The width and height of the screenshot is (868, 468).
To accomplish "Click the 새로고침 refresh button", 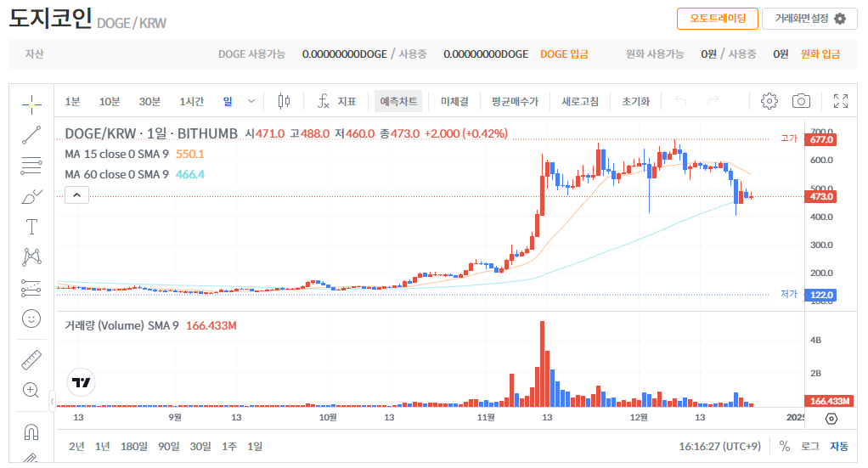I will (x=580, y=101).
